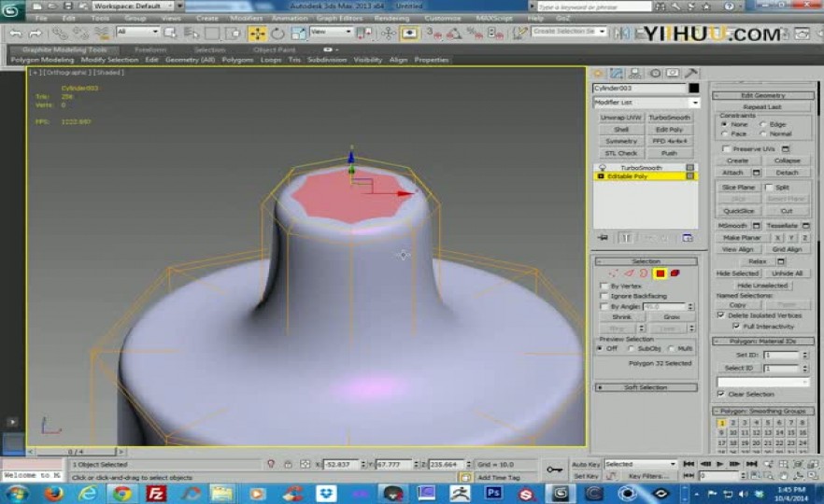Select SubObj preview selection radio

(x=632, y=349)
